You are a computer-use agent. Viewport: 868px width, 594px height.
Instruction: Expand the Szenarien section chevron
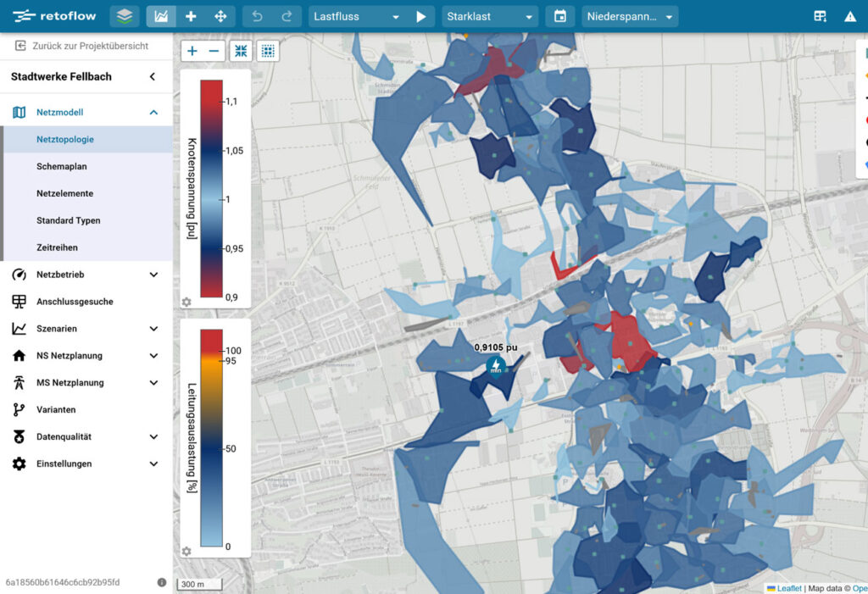(153, 329)
